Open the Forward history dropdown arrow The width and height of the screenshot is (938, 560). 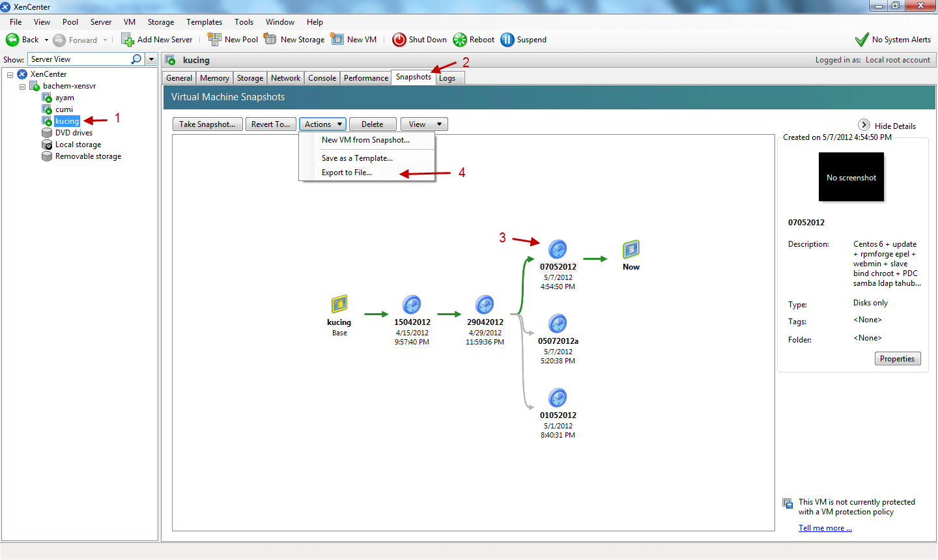point(105,40)
